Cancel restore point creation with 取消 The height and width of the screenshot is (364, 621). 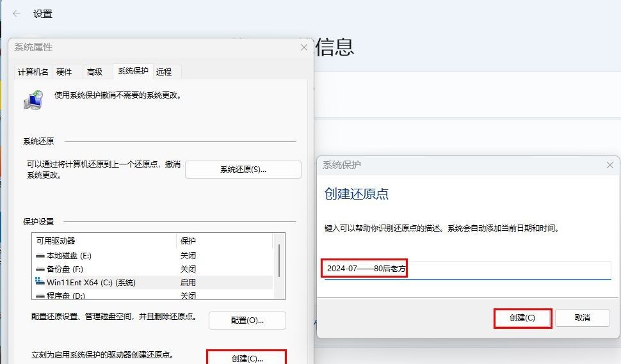[582, 318]
